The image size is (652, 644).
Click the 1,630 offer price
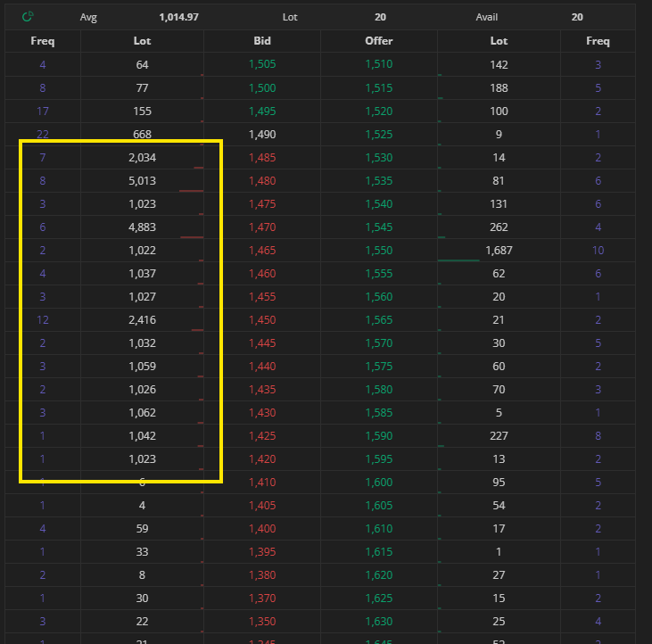pyautogui.click(x=379, y=622)
